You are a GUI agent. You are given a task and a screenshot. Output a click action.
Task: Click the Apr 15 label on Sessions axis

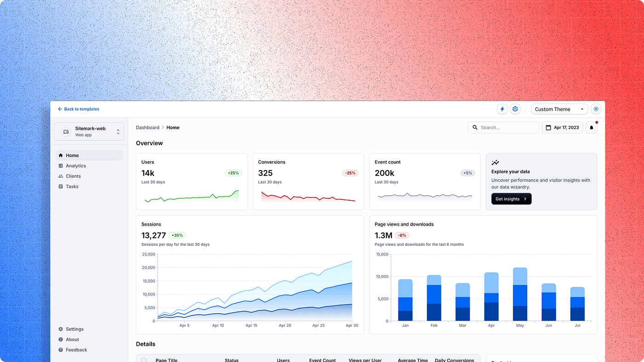click(x=252, y=325)
